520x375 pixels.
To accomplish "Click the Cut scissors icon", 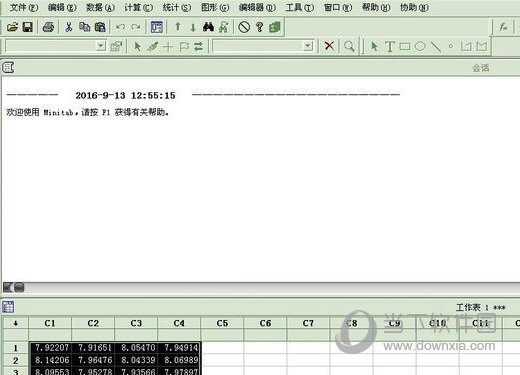I will (69, 27).
